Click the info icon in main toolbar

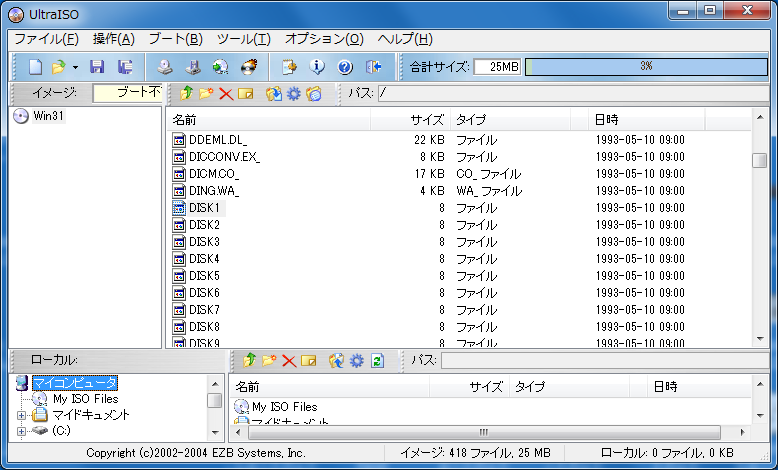tap(318, 67)
